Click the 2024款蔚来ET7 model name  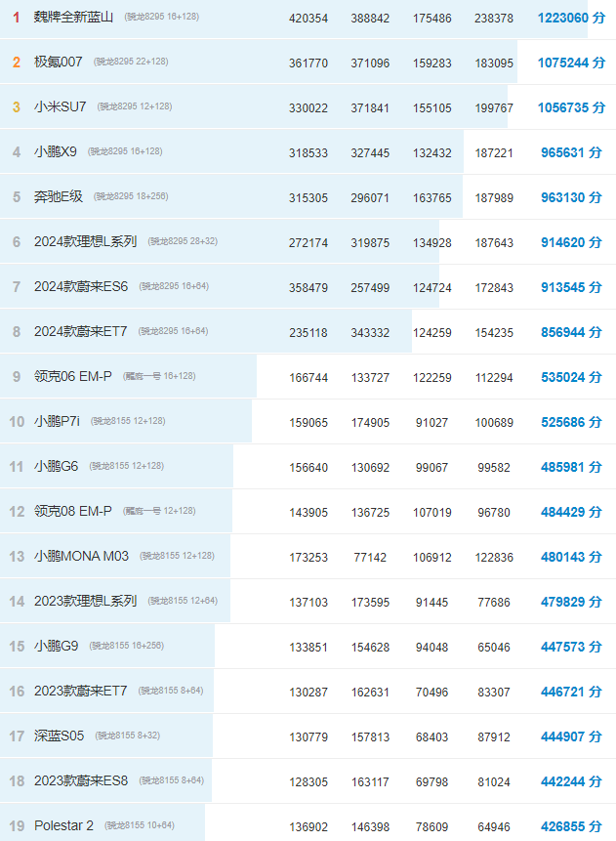[80, 332]
